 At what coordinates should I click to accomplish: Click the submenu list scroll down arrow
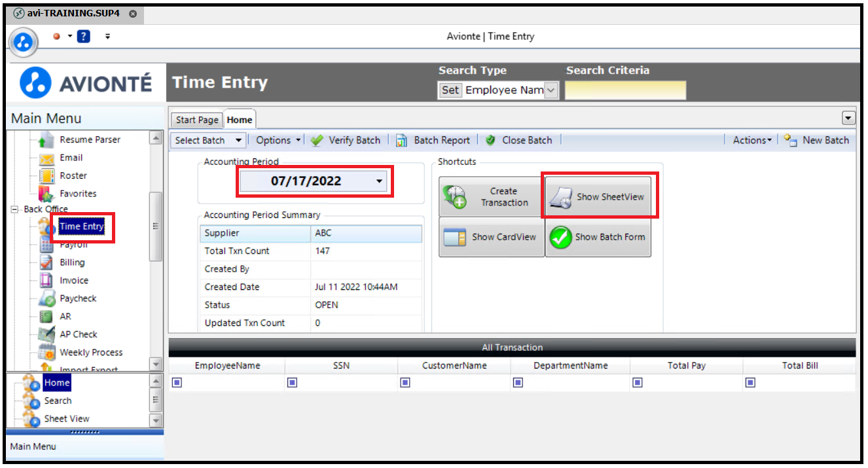tap(156, 420)
